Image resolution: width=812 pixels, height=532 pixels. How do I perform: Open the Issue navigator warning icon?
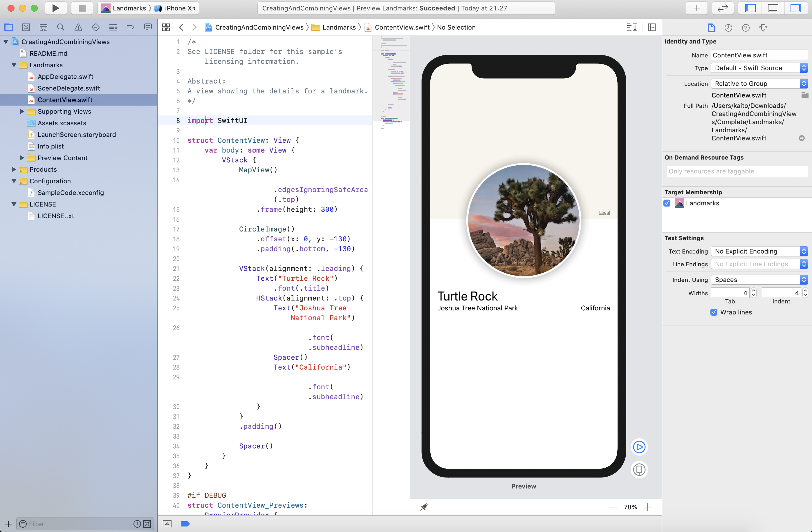tap(78, 27)
